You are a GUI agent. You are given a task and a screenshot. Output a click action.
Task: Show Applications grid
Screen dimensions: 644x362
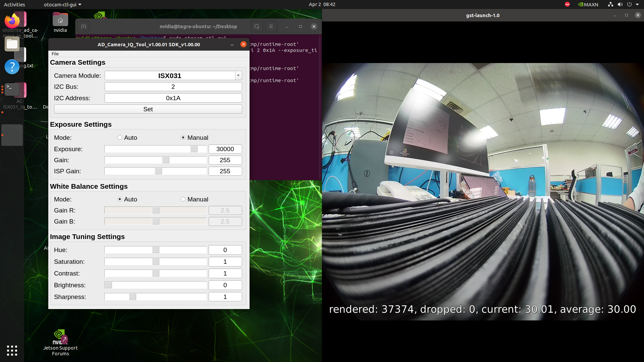pos(12,350)
